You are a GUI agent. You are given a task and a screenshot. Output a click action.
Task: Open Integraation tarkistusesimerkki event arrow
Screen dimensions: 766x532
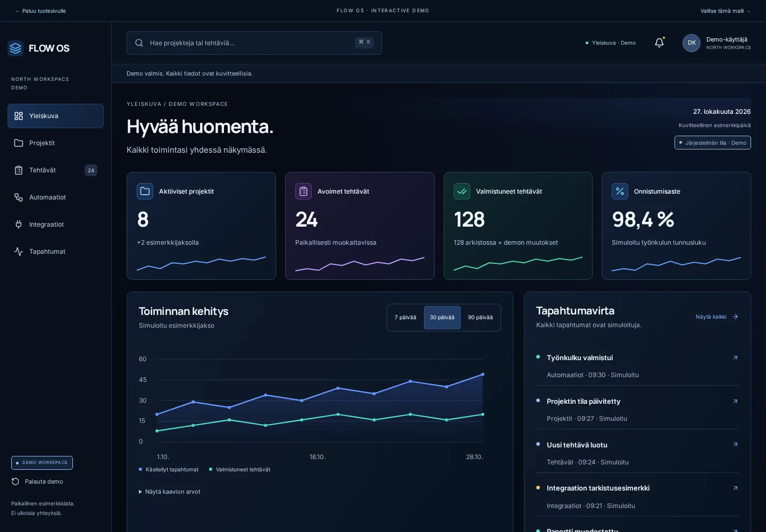[735, 488]
